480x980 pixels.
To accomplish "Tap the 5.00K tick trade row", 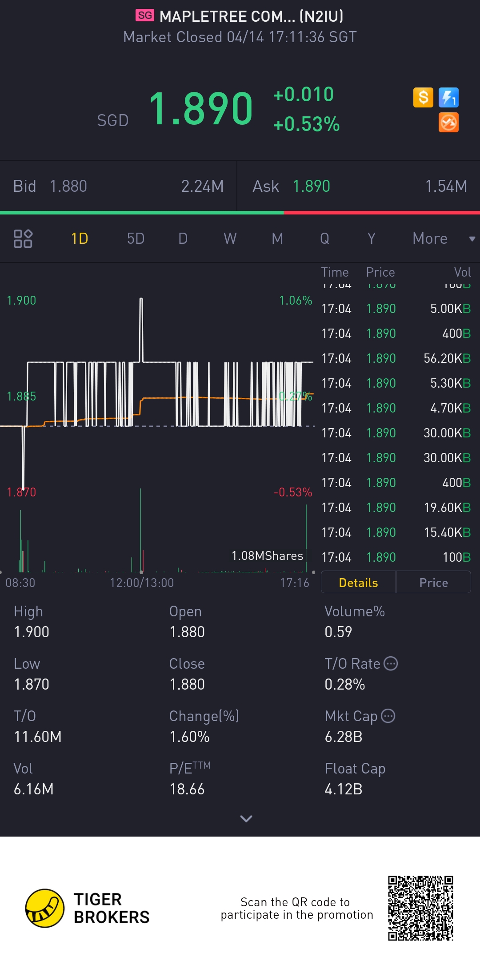I will [x=396, y=309].
